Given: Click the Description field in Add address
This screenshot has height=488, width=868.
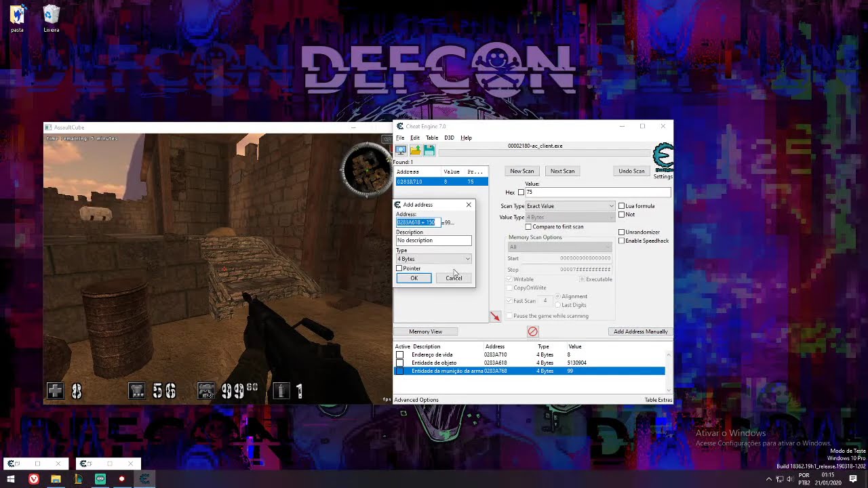Looking at the screenshot, I should tap(434, 241).
